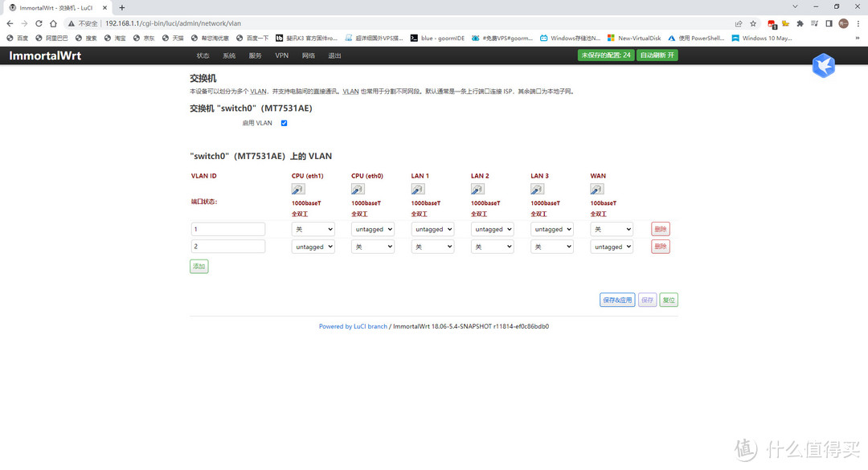Image resolution: width=868 pixels, height=470 pixels.
Task: Open VLAN 1 CPU (eth1) tagging dropdown
Action: click(313, 229)
